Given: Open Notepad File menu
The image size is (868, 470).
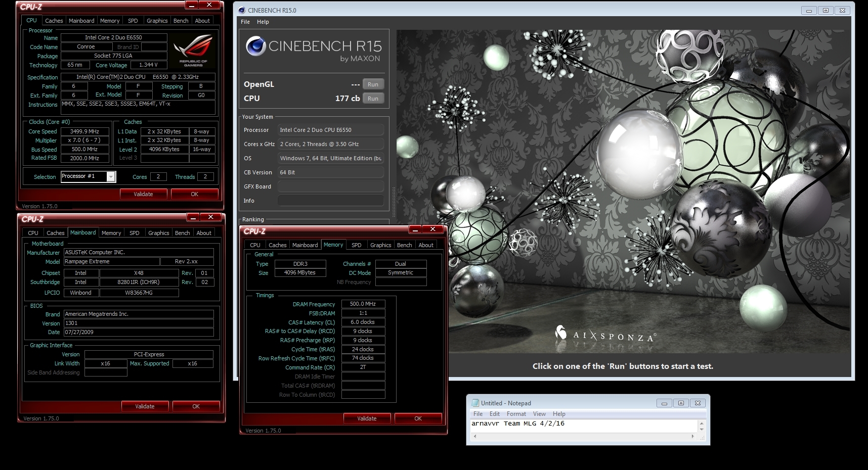Looking at the screenshot, I should [478, 413].
